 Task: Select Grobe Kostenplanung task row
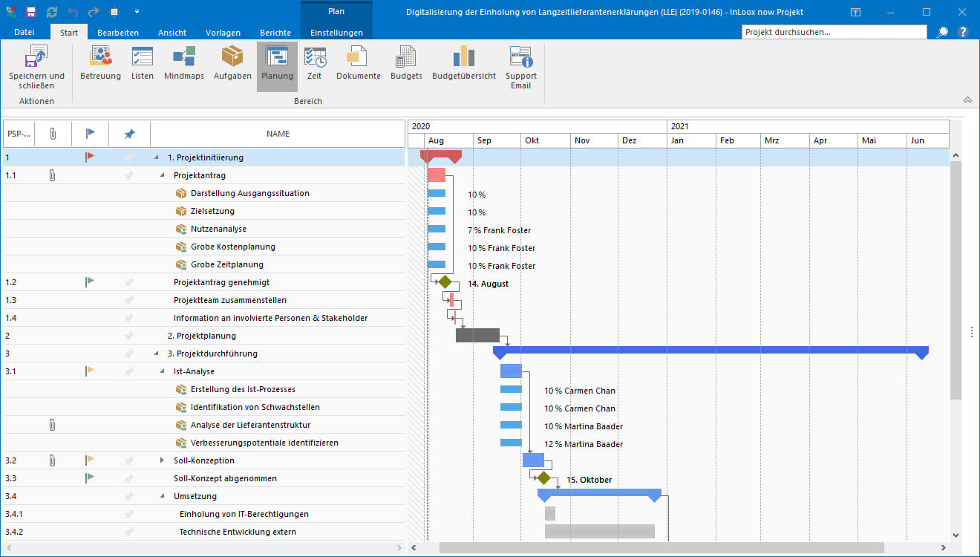[204, 247]
